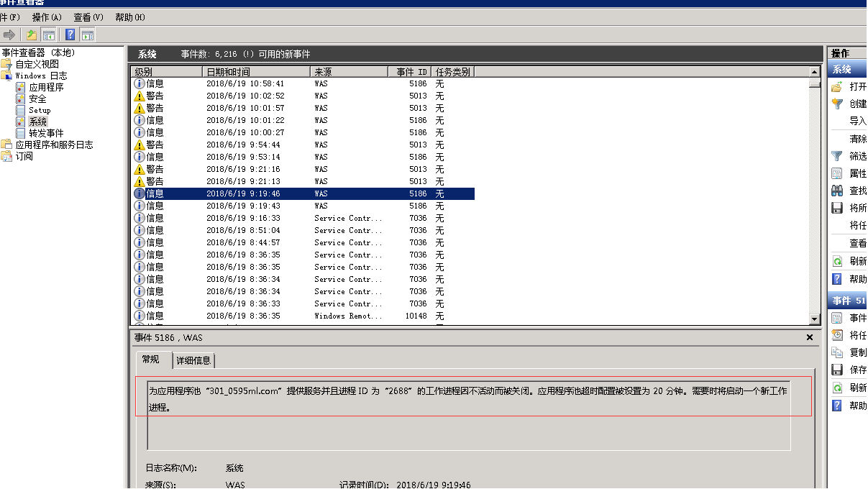Click the open saved log folder icon
Screen dimensions: 868x489
tap(837, 86)
